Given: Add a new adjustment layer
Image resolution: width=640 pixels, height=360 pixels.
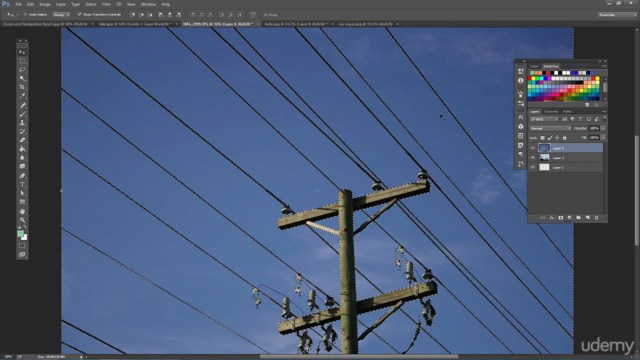Looking at the screenshot, I should click(569, 218).
